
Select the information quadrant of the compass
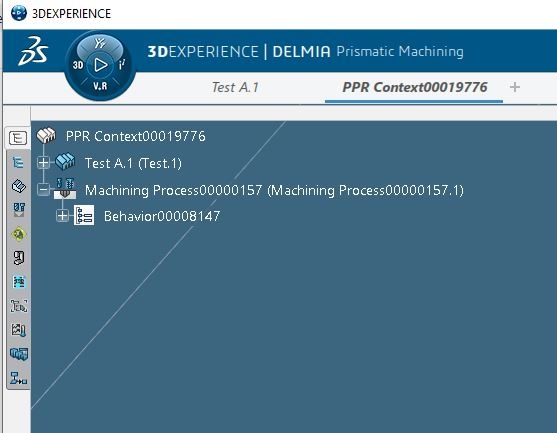tap(122, 65)
